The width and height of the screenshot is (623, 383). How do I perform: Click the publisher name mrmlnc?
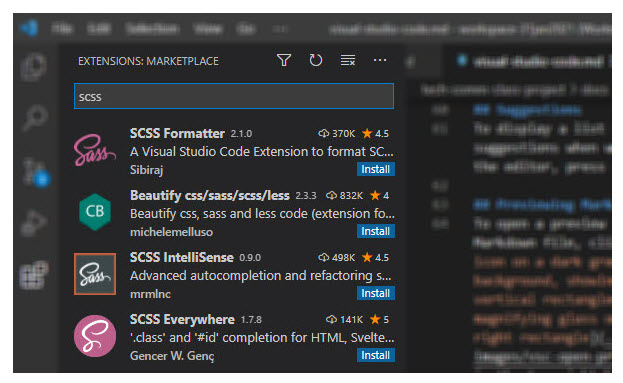click(151, 294)
